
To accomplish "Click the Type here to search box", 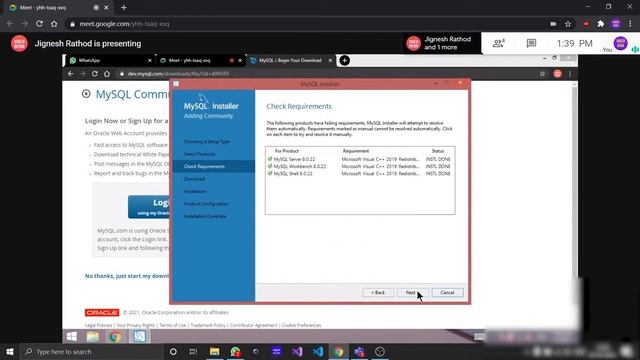I will pyautogui.click(x=92, y=351).
